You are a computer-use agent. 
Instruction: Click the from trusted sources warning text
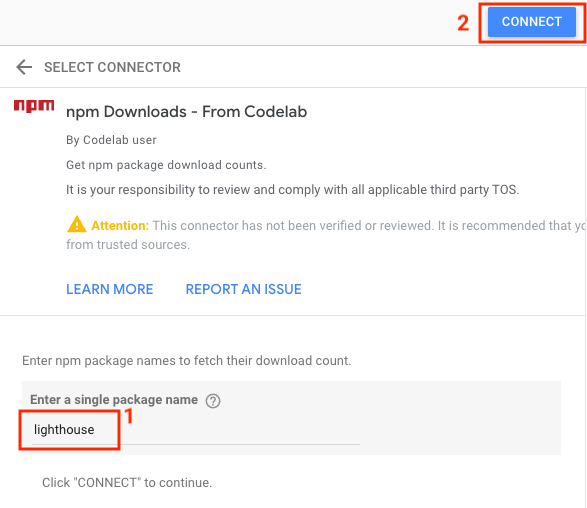128,245
